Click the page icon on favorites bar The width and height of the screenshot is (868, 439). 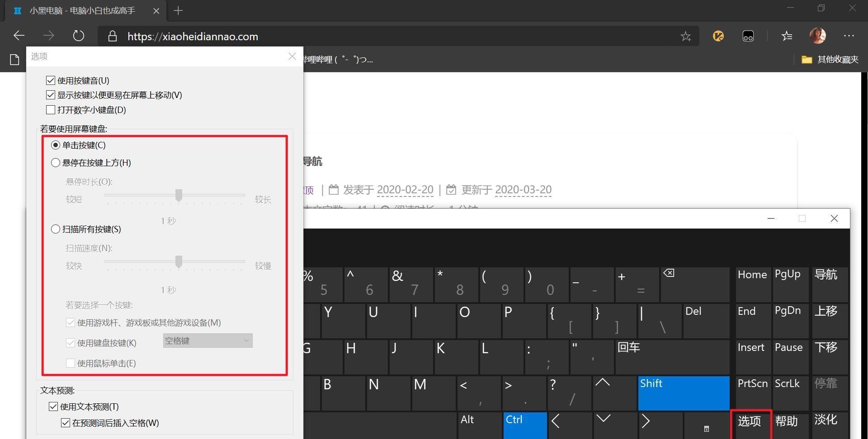[14, 59]
